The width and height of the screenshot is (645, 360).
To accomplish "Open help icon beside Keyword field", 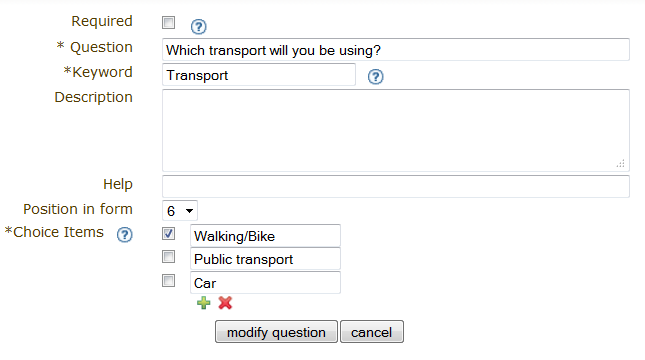I will point(375,77).
